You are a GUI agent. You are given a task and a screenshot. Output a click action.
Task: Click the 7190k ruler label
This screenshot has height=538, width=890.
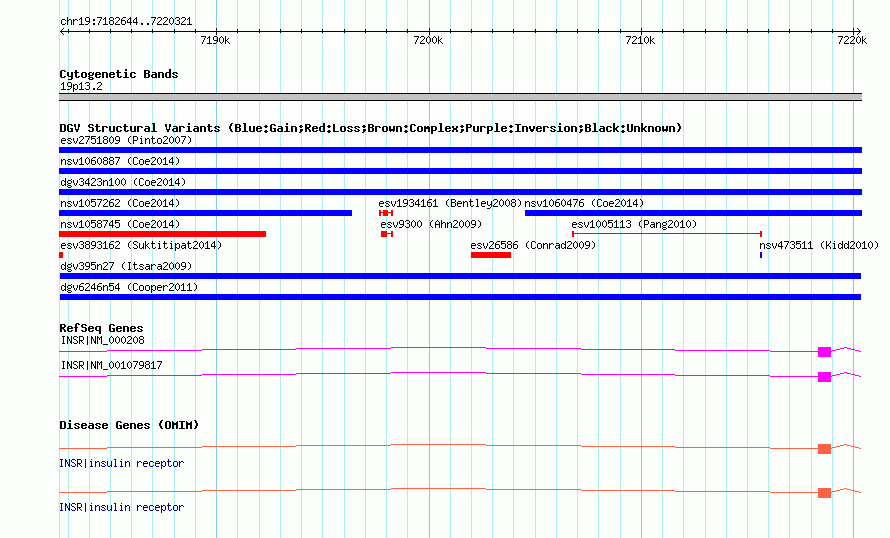(x=215, y=40)
